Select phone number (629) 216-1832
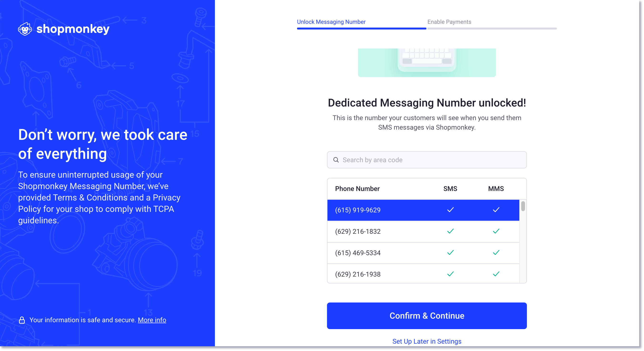The width and height of the screenshot is (644, 351). pyautogui.click(x=423, y=232)
